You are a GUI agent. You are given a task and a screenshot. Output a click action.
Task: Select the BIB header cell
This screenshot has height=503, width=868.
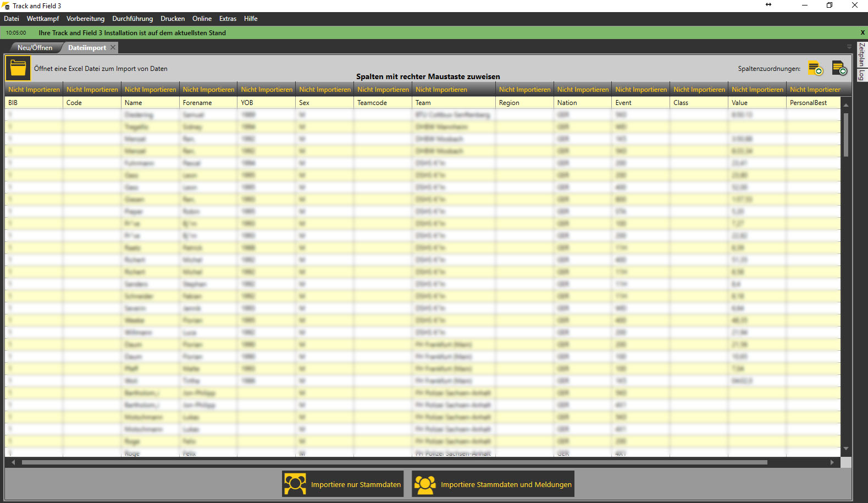(34, 102)
